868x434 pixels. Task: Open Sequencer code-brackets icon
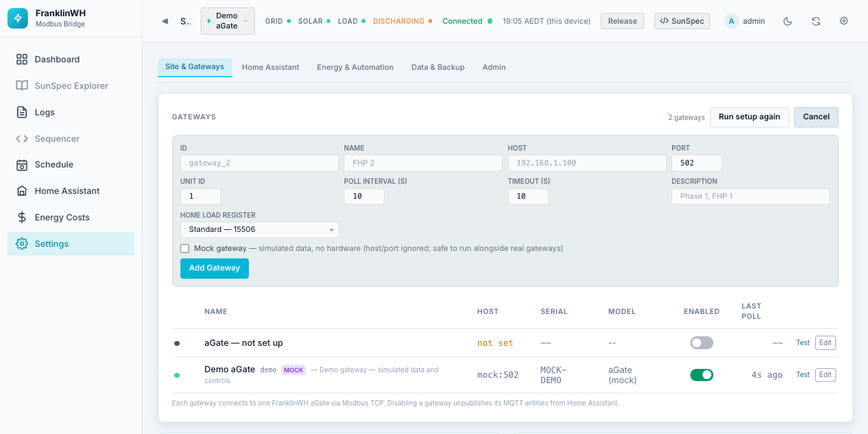click(22, 138)
